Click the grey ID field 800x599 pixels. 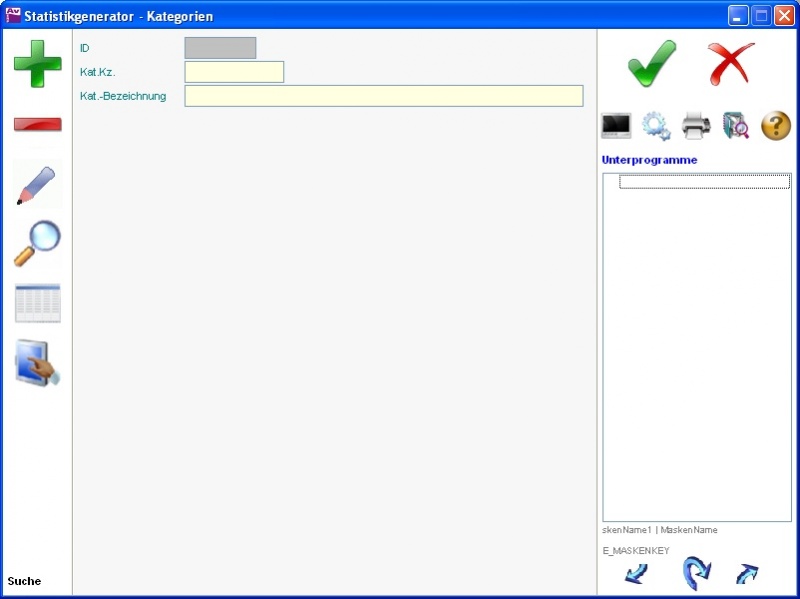click(x=220, y=48)
